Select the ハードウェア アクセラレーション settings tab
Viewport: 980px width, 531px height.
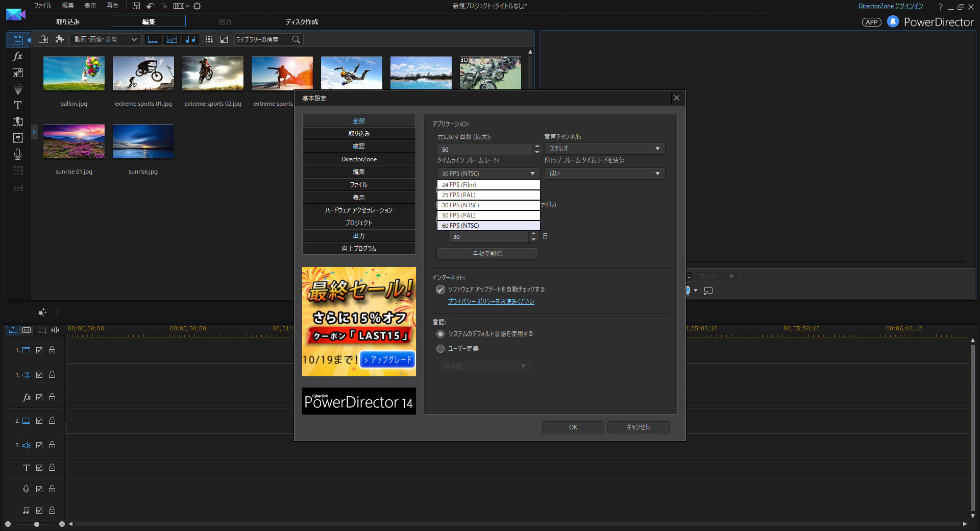[x=359, y=210]
